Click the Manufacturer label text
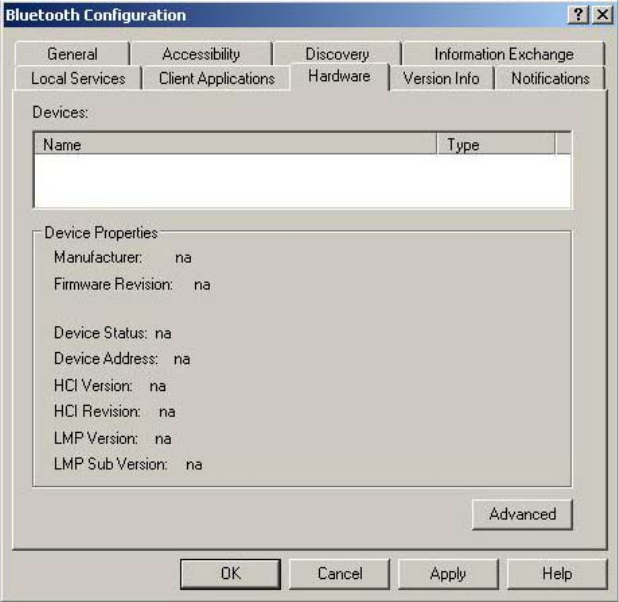This screenshot has width=619, height=602. 98,257
